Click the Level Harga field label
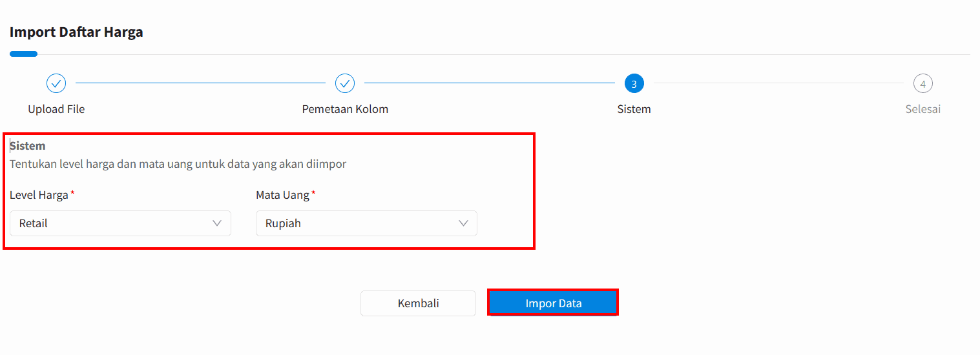Viewport: 980px width, 355px height. click(39, 195)
